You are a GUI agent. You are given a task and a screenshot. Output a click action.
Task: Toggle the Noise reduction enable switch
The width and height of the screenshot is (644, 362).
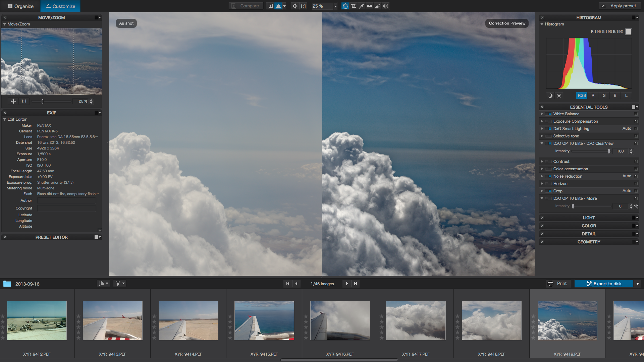coord(549,176)
